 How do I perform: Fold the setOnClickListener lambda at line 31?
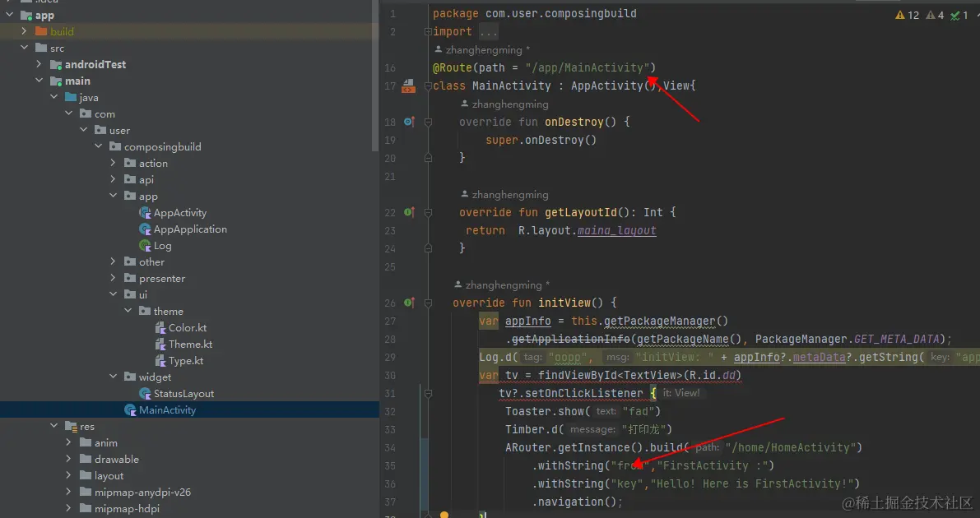[x=428, y=394]
